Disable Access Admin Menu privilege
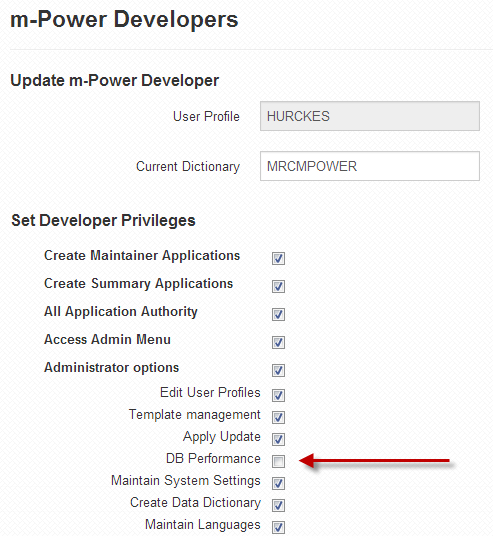 278,343
